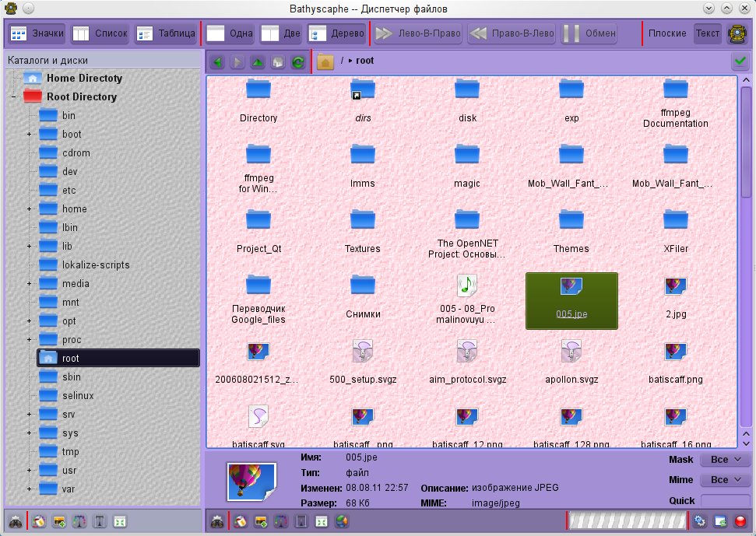Toggle the Дерево tree panel layout

(x=336, y=33)
